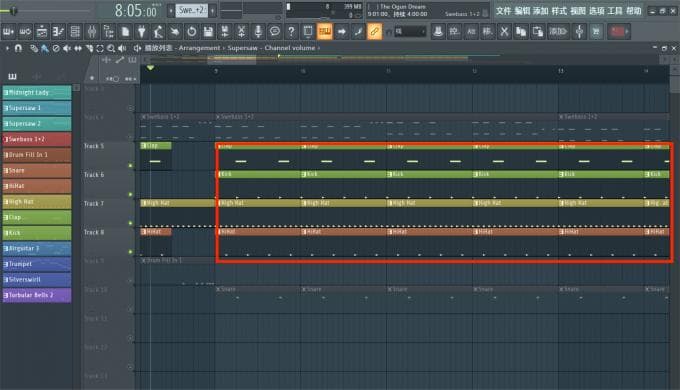Open the main snap dropdown in toolbar

pos(410,31)
